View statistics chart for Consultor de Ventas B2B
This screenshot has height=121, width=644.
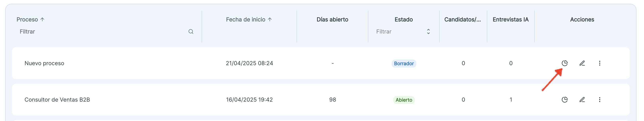(x=565, y=100)
